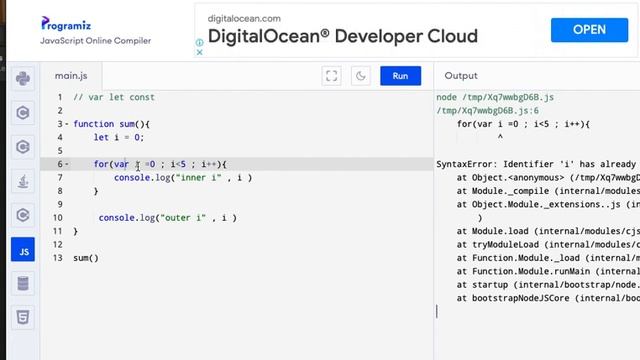Click the 'at bootstrapNodeJSCore' stack trace line
Screen dimensions: 640x360
click(548, 298)
